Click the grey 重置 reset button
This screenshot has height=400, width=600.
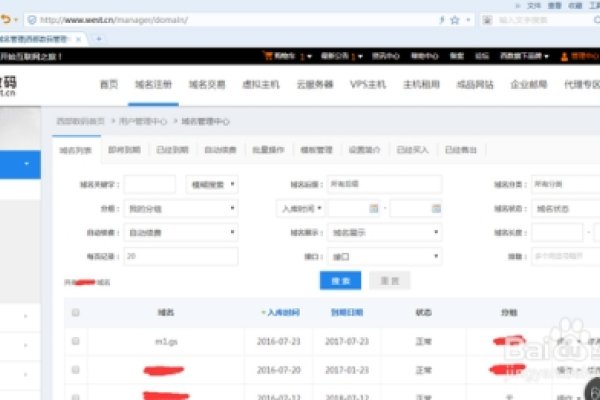[x=390, y=281]
